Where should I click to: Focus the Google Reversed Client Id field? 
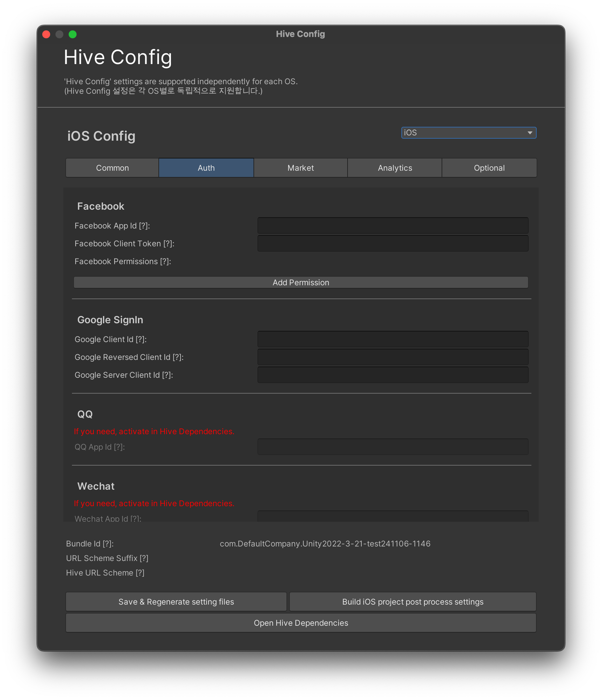tap(393, 357)
